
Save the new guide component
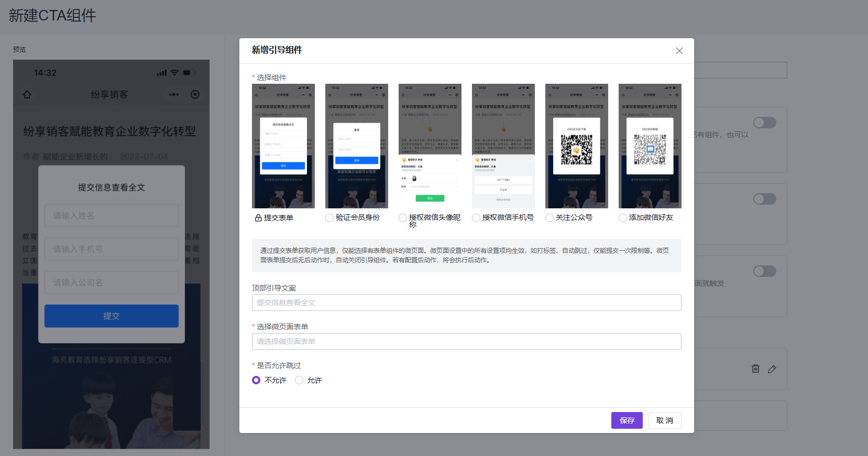click(627, 420)
